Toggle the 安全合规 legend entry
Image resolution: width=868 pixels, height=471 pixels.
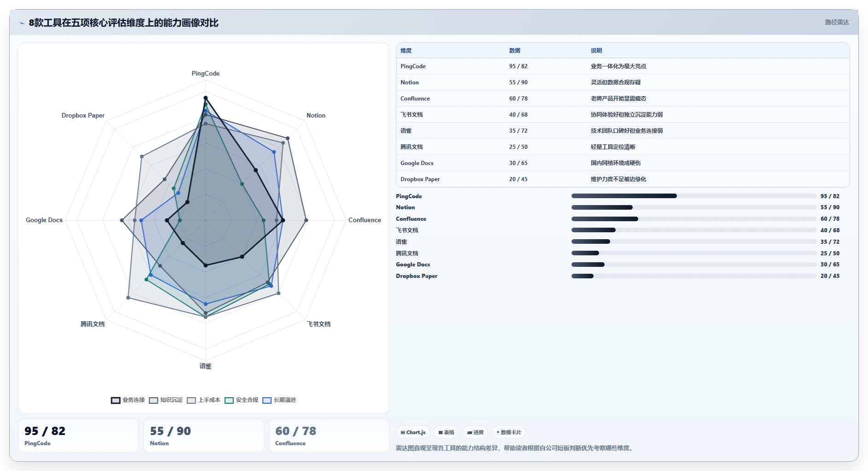[241, 400]
